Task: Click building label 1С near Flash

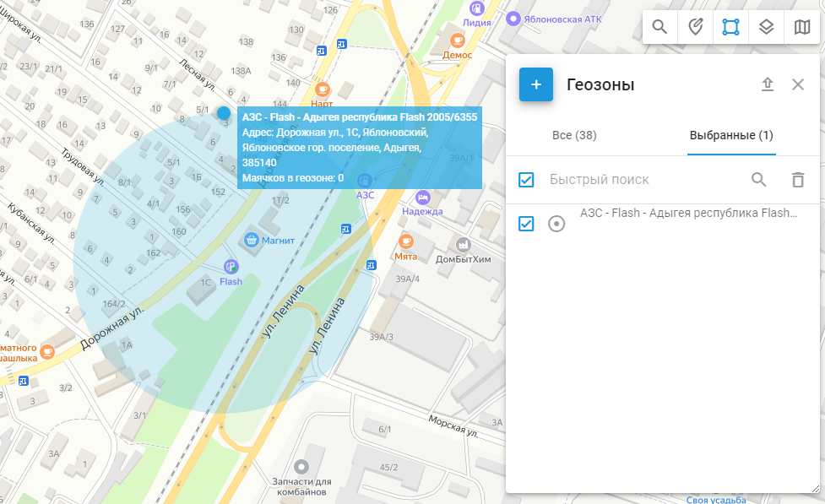Action: tap(205, 283)
